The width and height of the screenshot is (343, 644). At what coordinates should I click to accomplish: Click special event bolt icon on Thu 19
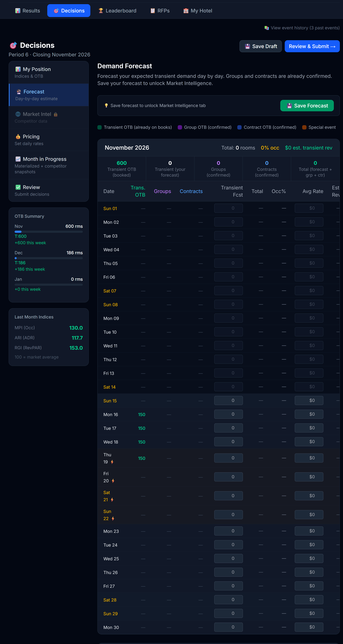click(x=112, y=462)
